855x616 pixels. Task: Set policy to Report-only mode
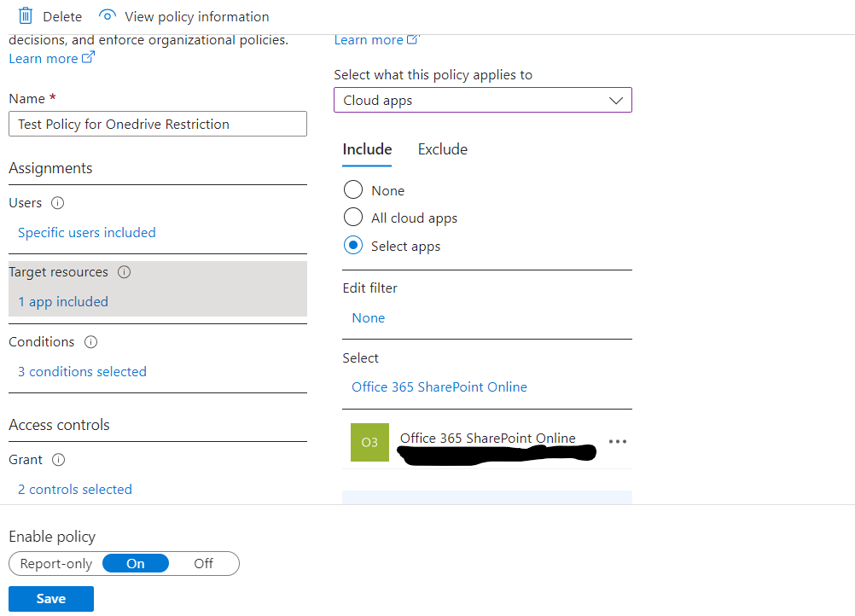[56, 563]
